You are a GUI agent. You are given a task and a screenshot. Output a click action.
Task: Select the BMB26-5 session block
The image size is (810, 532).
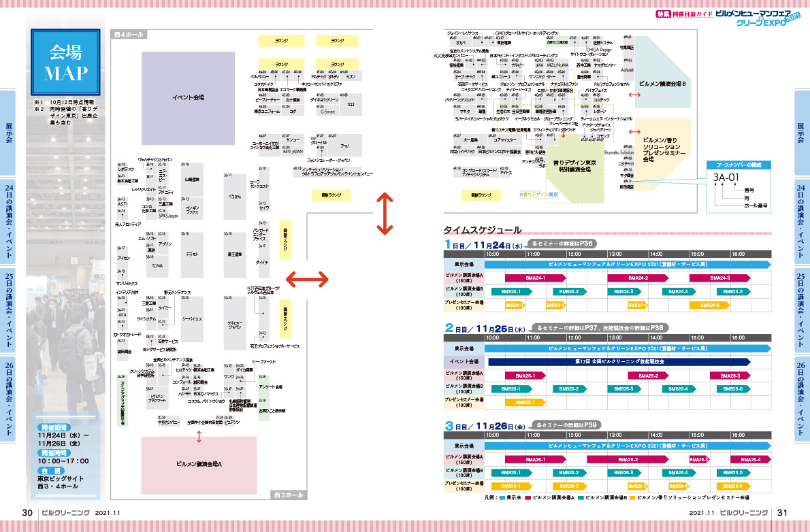[733, 473]
